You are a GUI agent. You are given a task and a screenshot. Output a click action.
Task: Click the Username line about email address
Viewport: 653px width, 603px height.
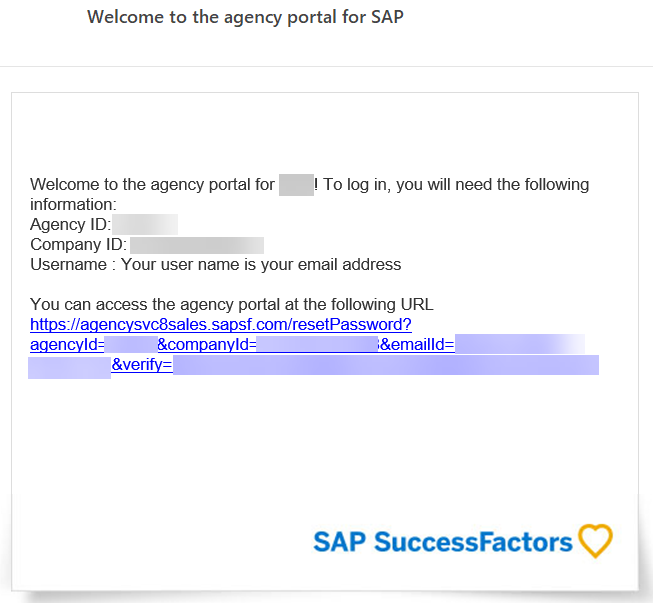[x=216, y=264]
